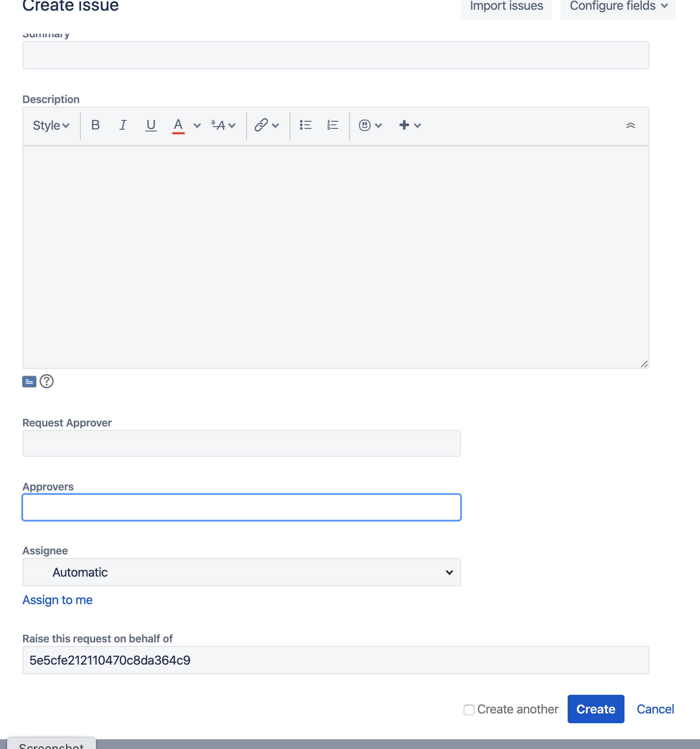Switch to text mode editor icon
Image resolution: width=700 pixels, height=749 pixels.
[x=29, y=382]
